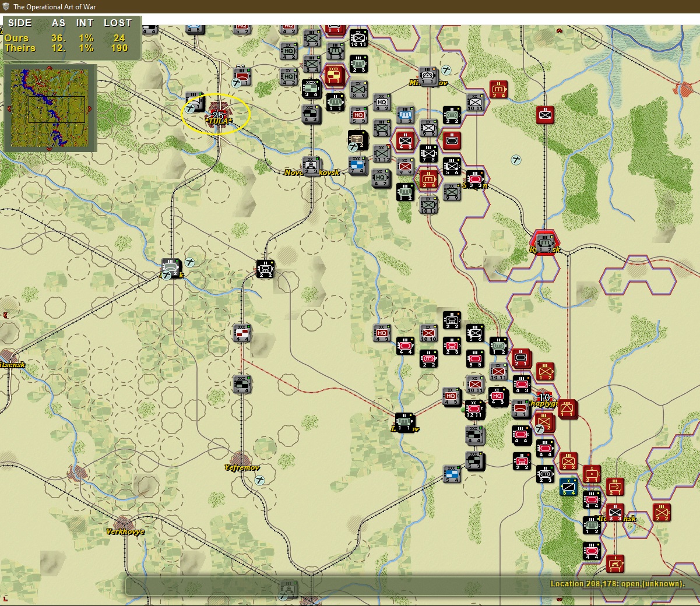Select the blue-white XXX corps 7-4
700x606 pixels.
358,165
